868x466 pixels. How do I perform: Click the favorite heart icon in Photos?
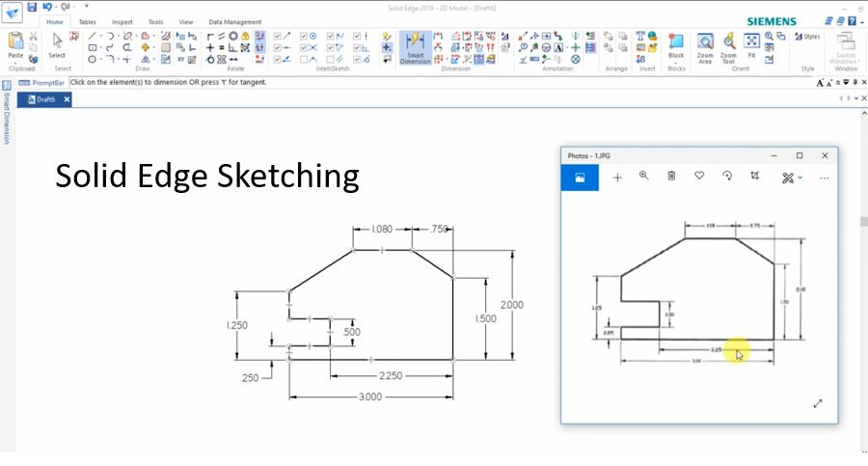pos(700,176)
